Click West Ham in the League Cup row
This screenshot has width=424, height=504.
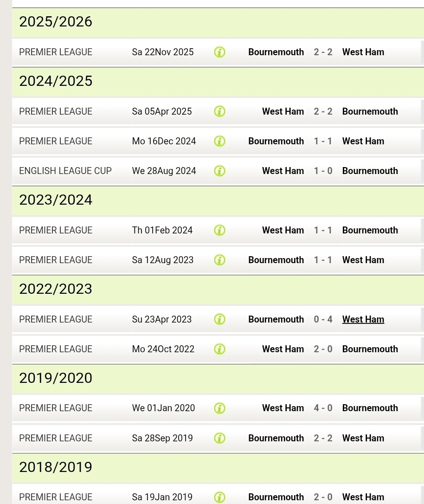[283, 171]
